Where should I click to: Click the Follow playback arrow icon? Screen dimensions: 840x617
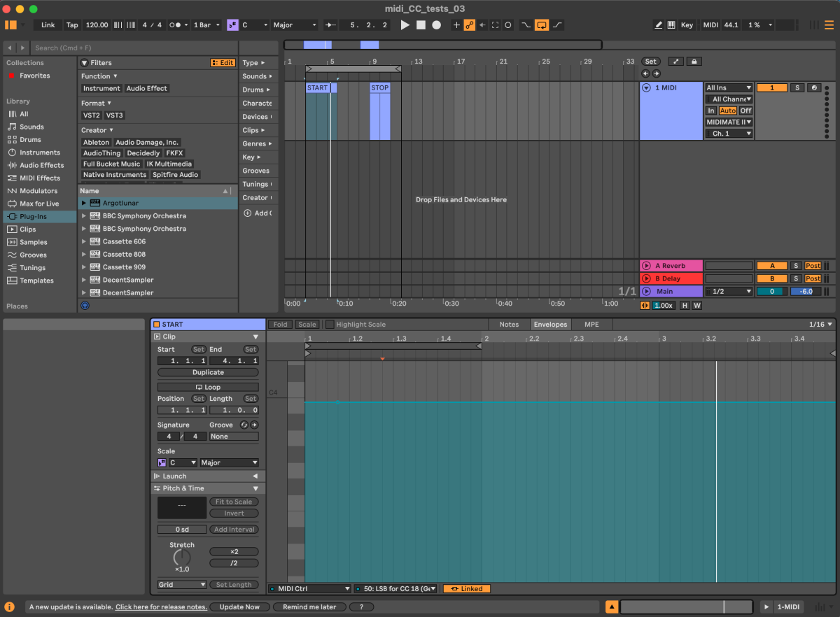(331, 24)
